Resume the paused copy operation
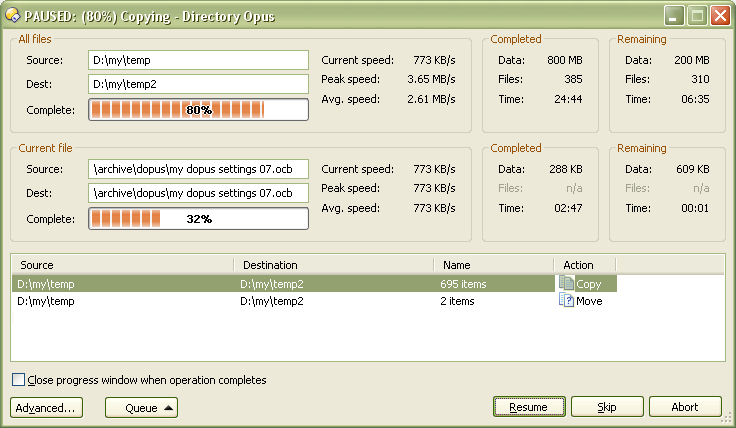The image size is (736, 428). pos(528,407)
